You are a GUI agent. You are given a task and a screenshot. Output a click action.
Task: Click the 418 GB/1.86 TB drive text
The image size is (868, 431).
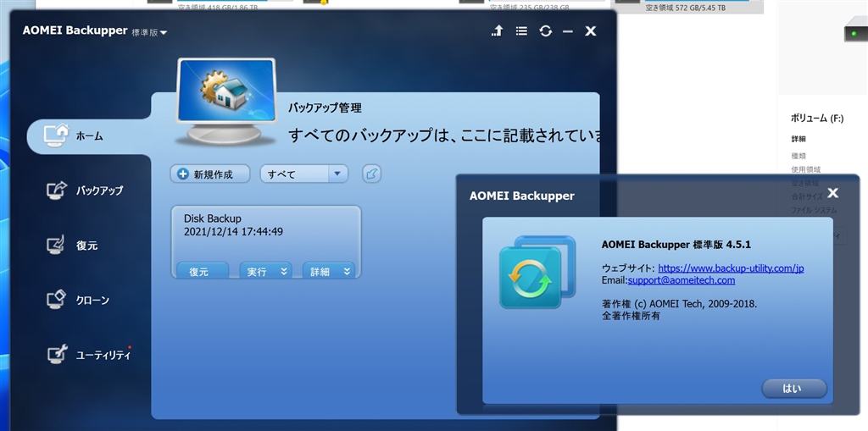click(218, 8)
